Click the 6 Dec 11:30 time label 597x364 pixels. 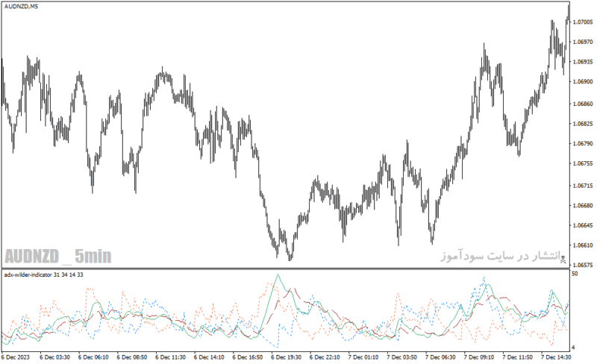click(x=171, y=357)
